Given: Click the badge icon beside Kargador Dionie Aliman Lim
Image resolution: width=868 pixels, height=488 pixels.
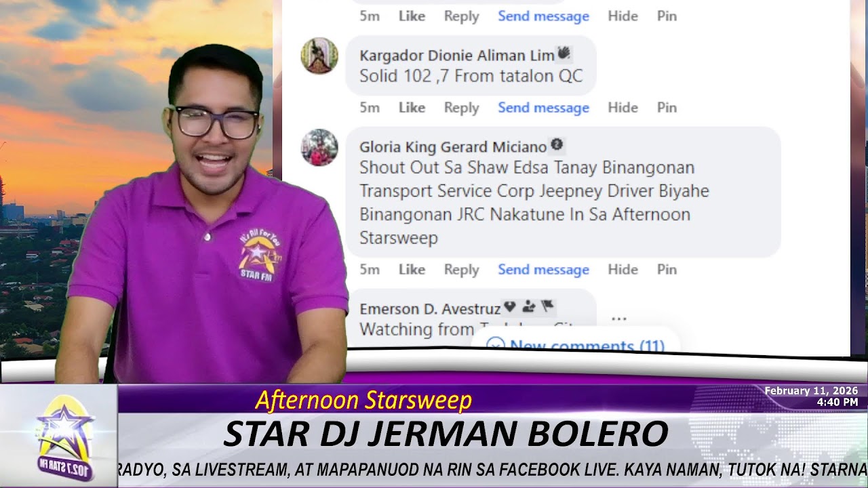Looking at the screenshot, I should [x=563, y=53].
